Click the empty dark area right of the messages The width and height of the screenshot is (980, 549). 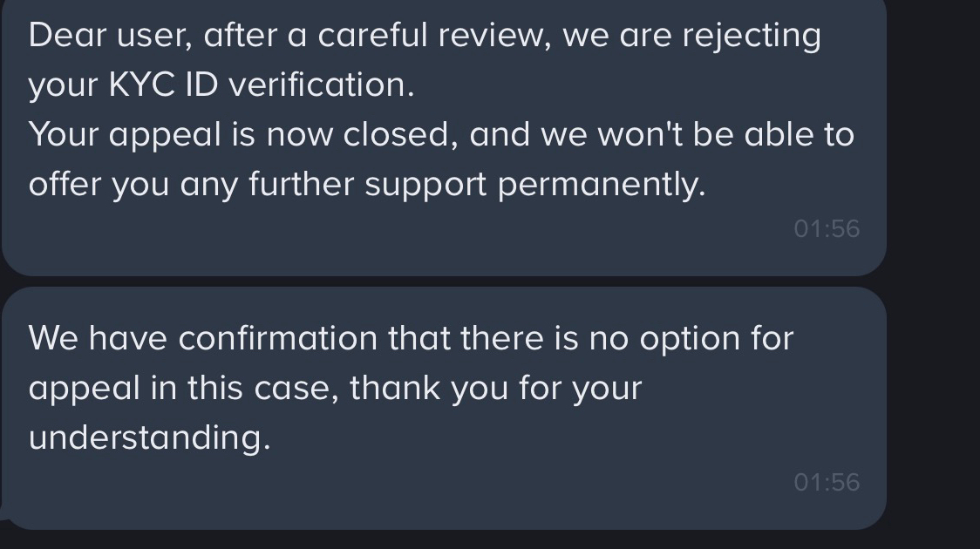(x=933, y=274)
